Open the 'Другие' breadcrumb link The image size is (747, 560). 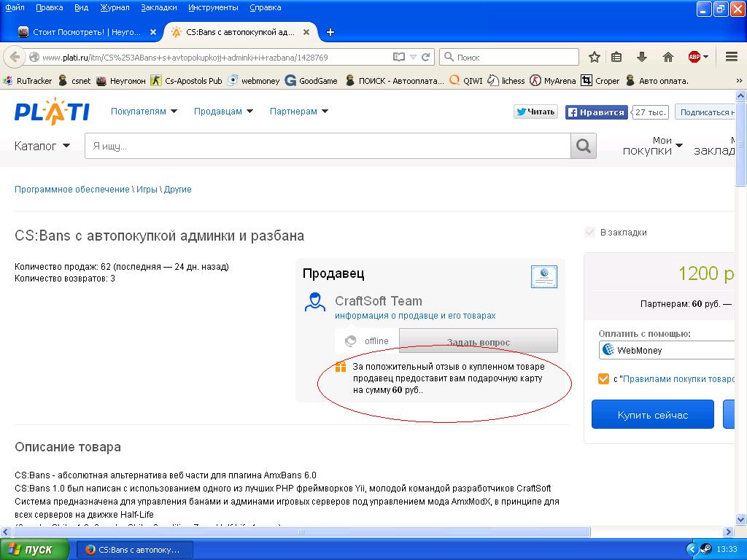tap(178, 190)
